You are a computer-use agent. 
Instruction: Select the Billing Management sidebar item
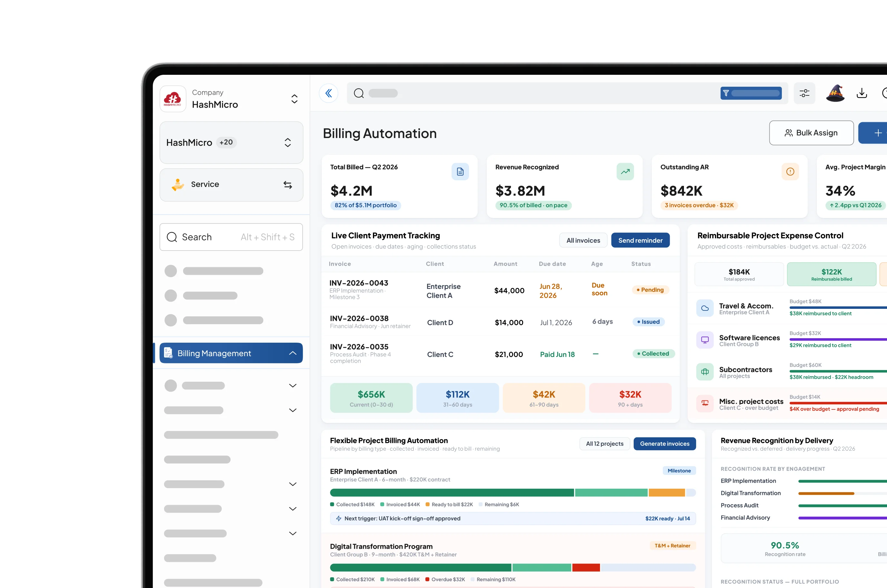231,353
